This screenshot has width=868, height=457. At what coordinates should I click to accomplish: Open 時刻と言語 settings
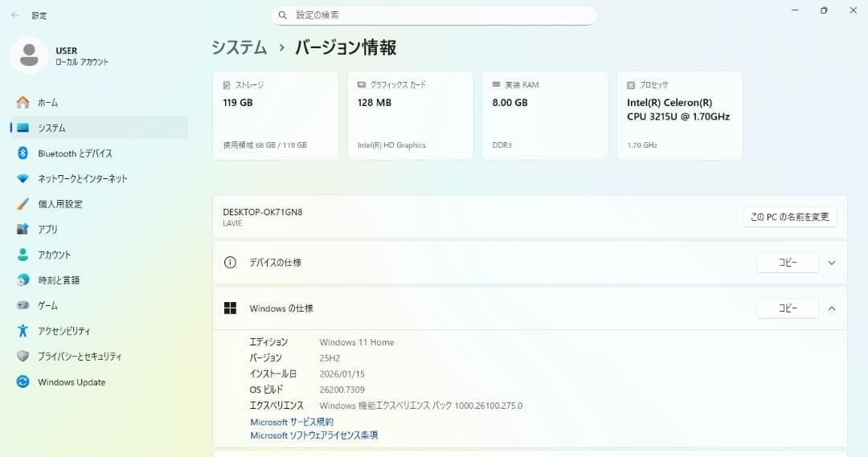pos(99,280)
